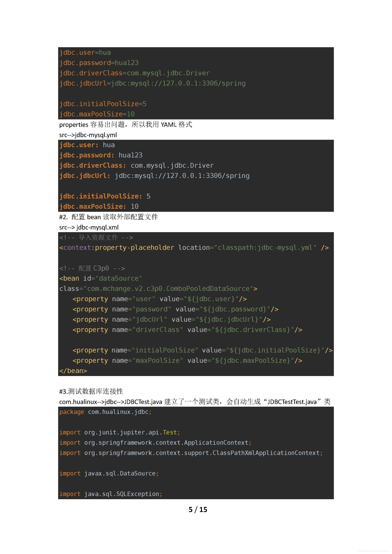The width and height of the screenshot is (392, 554).
Task: Click the jdbc.password=hua123 properties line
Action: point(99,63)
